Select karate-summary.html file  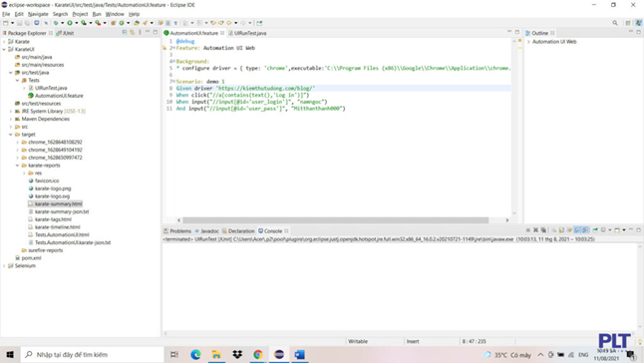[x=59, y=203]
